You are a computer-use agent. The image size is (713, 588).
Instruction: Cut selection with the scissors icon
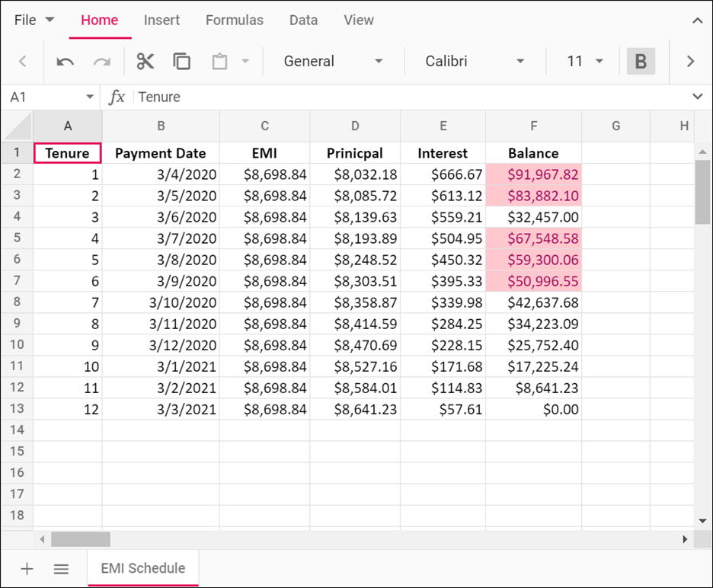tap(145, 62)
